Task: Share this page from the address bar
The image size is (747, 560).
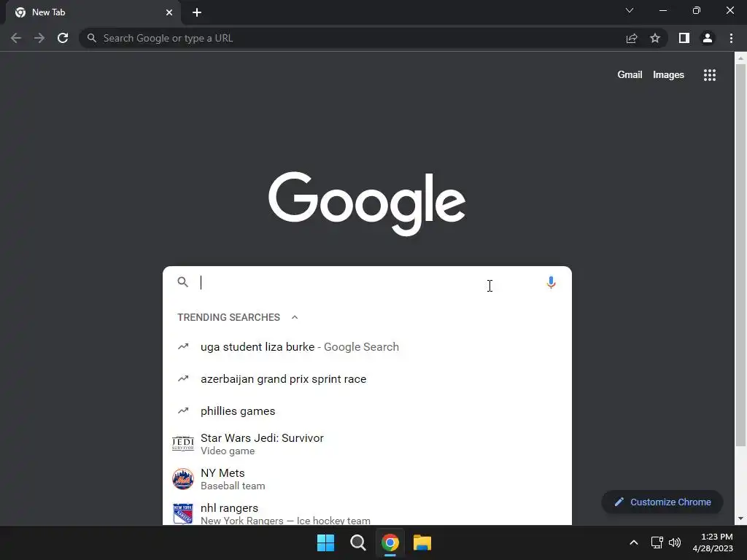Action: (632, 38)
